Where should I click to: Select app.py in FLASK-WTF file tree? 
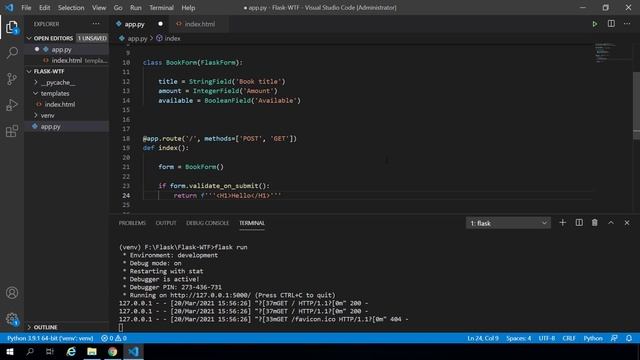coord(66,127)
